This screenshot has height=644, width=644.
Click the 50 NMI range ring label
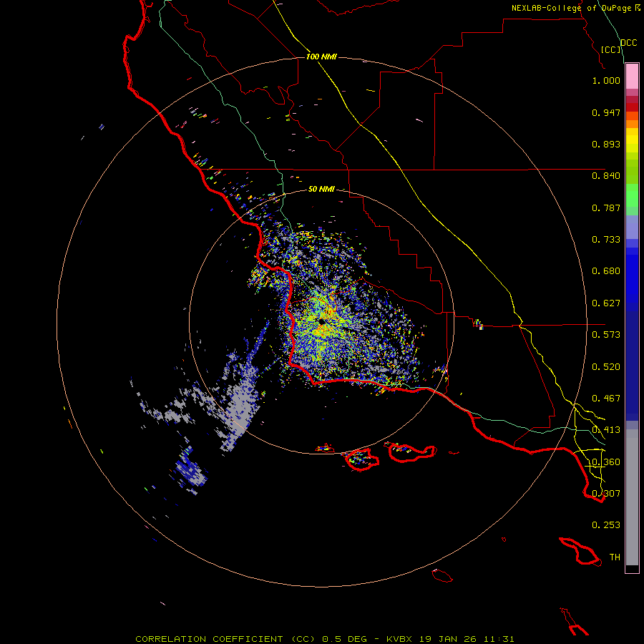point(321,189)
